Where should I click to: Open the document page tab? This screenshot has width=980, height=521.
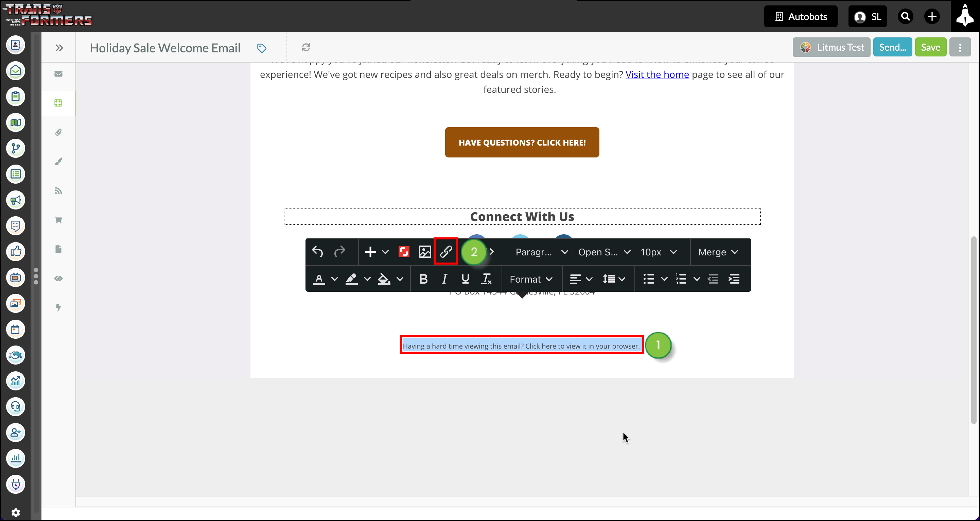(58, 249)
